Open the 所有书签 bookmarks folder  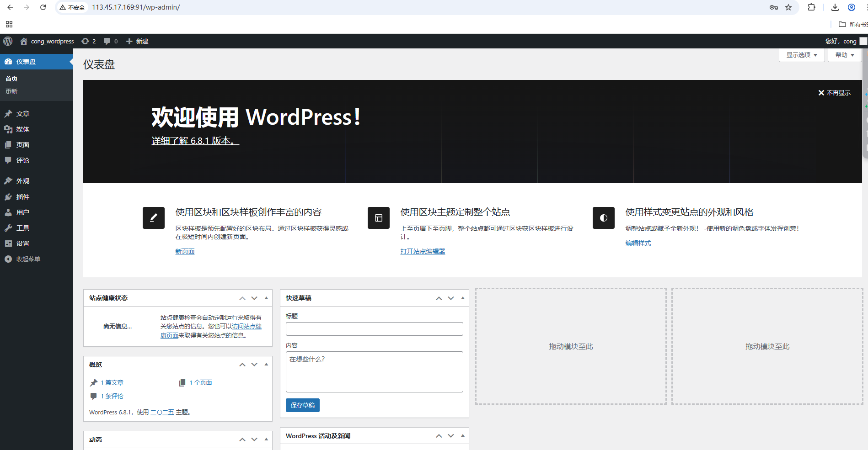pos(853,24)
